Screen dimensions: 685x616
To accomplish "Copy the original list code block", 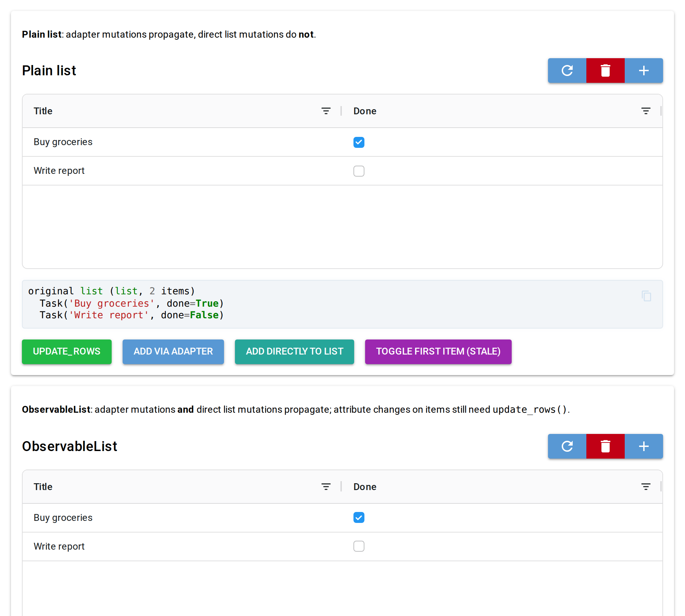I will coord(646,296).
